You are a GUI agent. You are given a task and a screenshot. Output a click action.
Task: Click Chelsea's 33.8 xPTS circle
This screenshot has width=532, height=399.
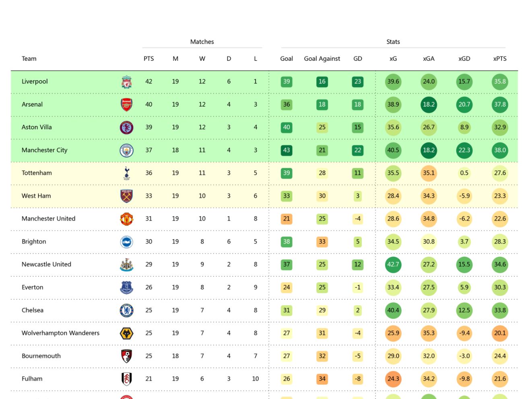coord(500,310)
